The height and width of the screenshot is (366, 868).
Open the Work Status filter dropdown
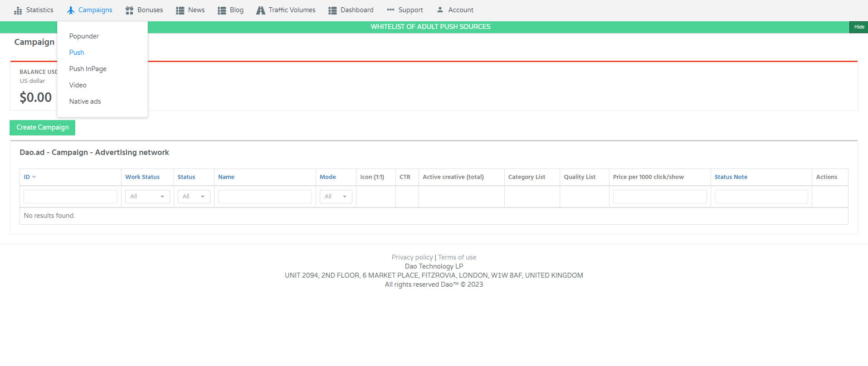(147, 197)
